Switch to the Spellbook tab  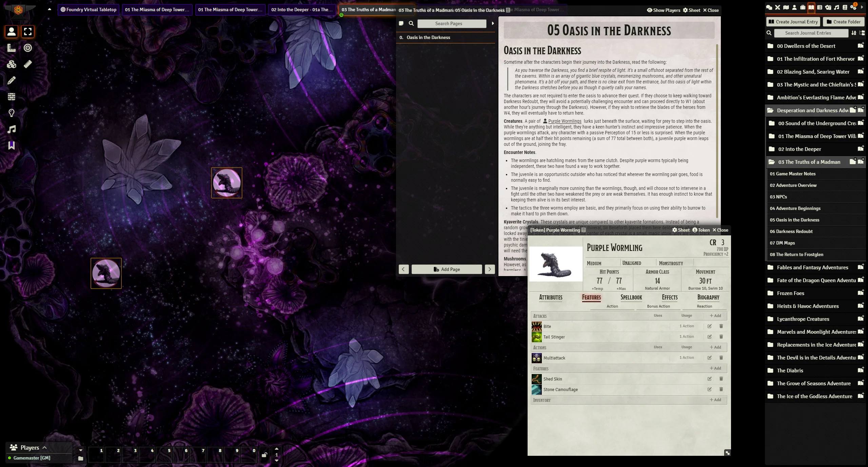631,297
